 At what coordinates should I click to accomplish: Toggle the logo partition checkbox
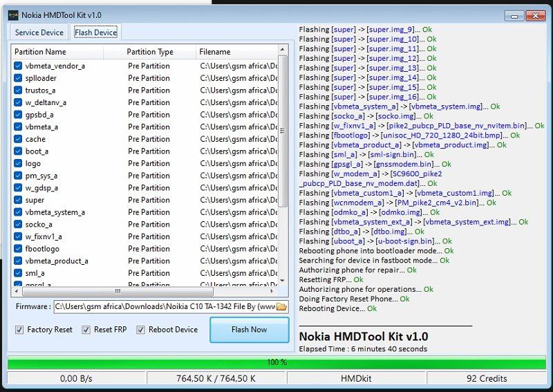click(x=18, y=163)
